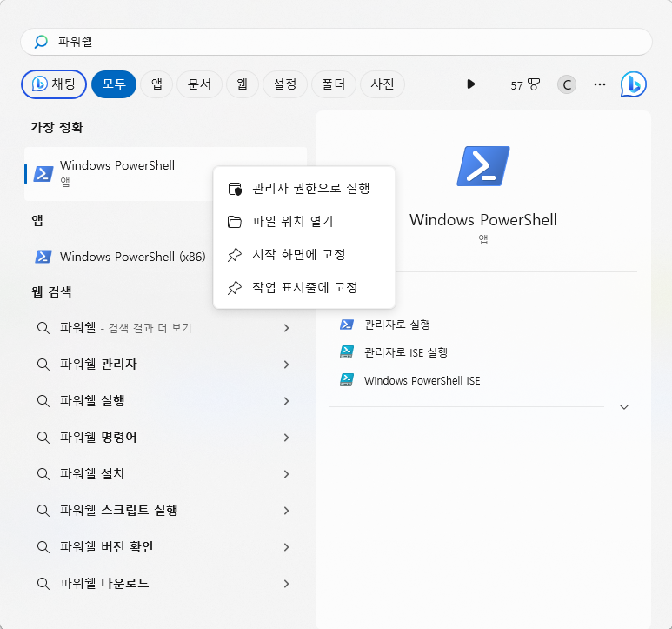Select the Windows PowerShell best match result
Screen dimensions: 672x629
(165, 174)
